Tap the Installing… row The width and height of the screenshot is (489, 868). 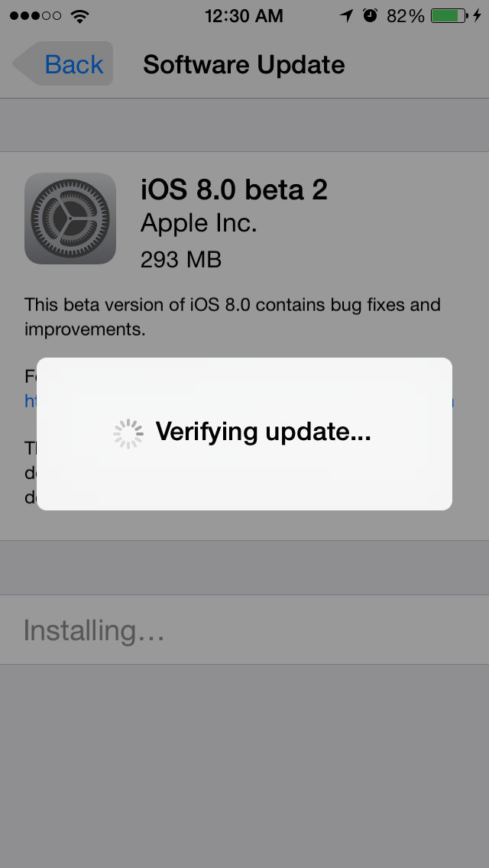244,630
